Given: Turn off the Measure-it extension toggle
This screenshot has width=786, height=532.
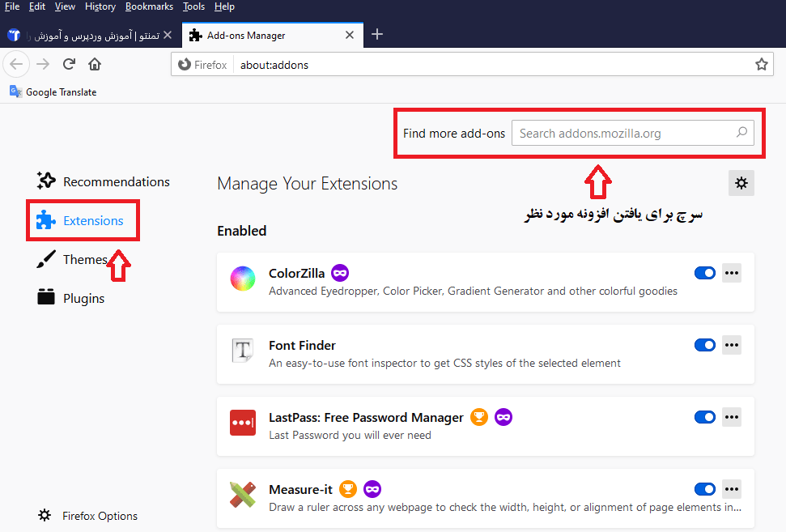Looking at the screenshot, I should pyautogui.click(x=705, y=489).
